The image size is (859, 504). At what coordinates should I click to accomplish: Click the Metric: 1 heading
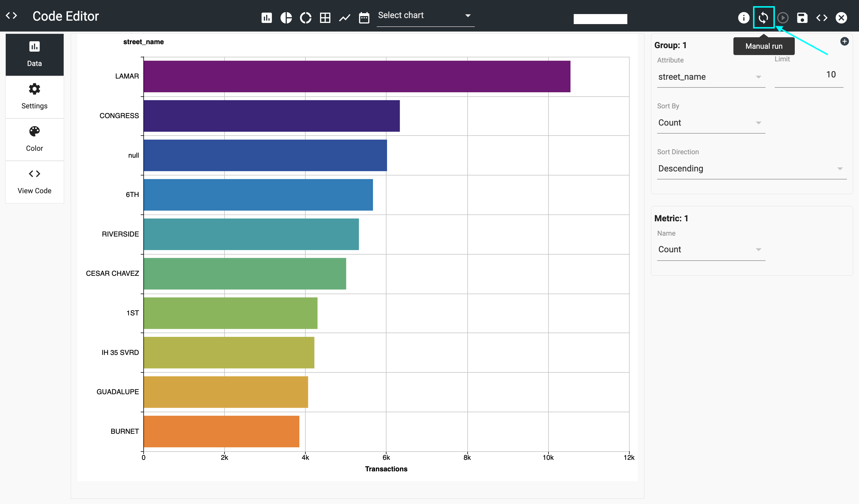(x=671, y=218)
